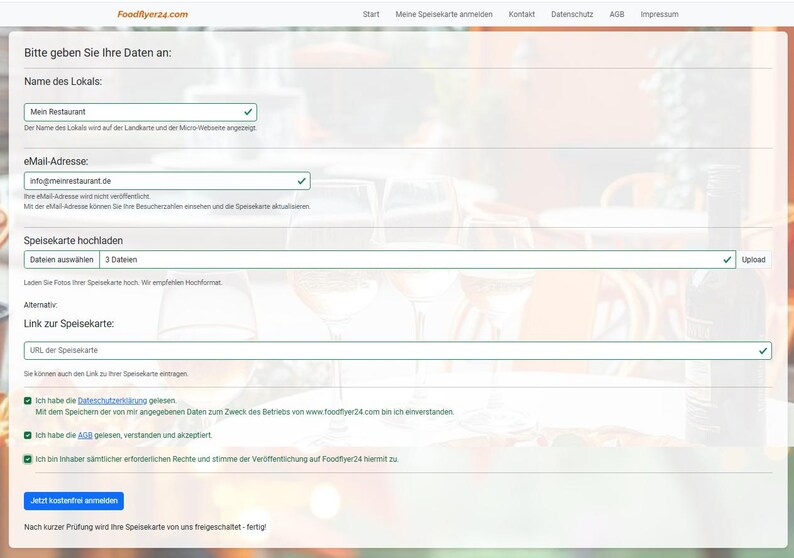Click the 'Nach kurzer Prüfung' note text
The width and height of the screenshot is (794, 558).
(145, 527)
